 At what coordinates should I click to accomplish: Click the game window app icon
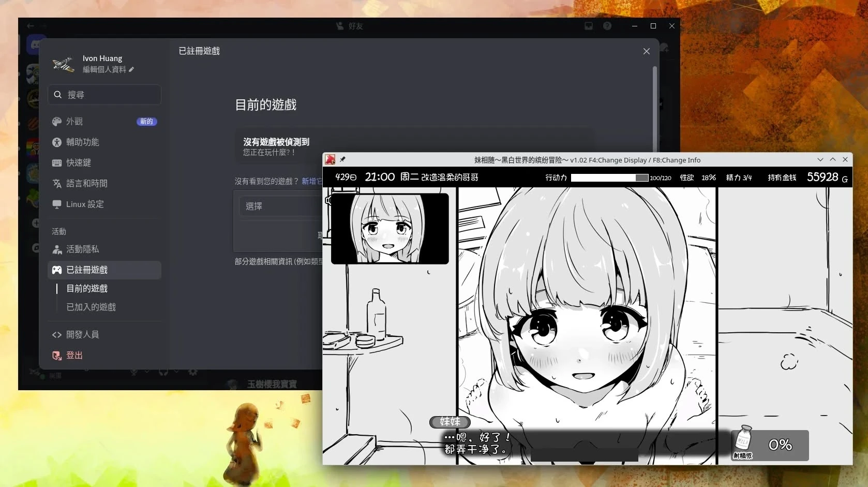[330, 159]
